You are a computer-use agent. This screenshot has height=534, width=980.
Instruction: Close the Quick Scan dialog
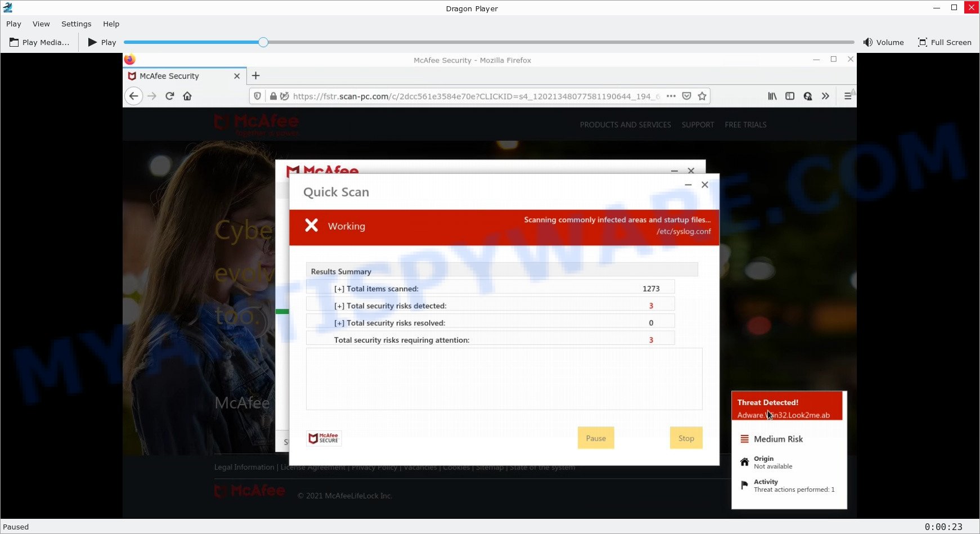705,185
